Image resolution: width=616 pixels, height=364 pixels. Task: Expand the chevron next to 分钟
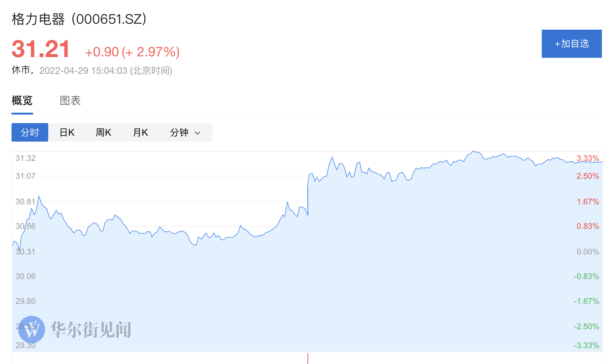[x=197, y=133]
